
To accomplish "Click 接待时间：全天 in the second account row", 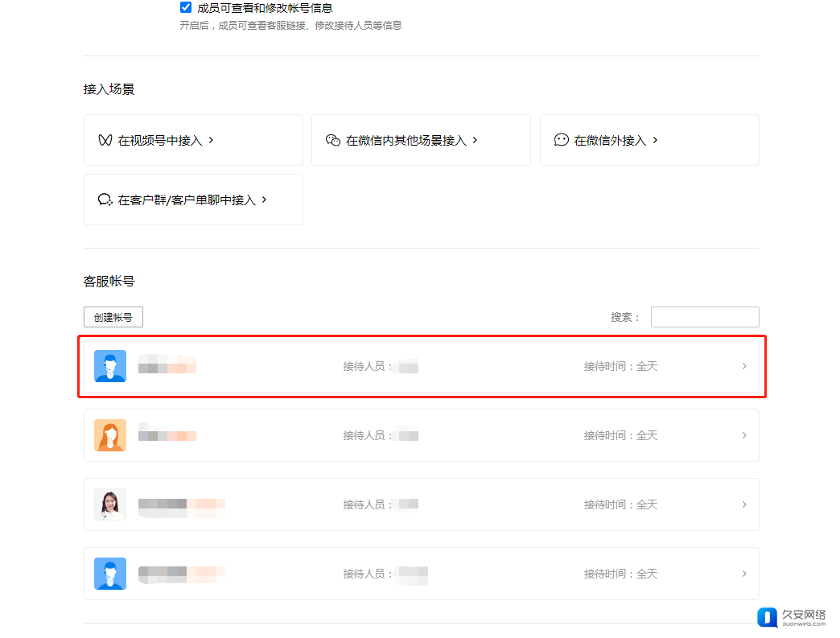I will point(620,435).
